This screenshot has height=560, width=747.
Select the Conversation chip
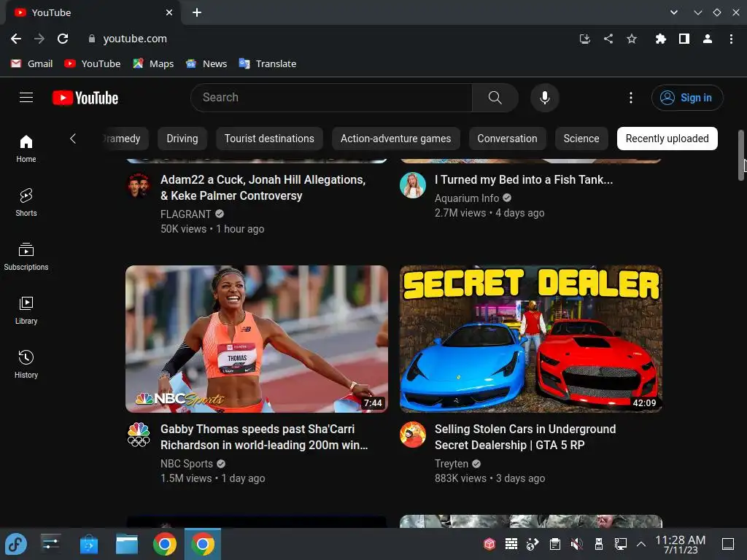click(507, 139)
